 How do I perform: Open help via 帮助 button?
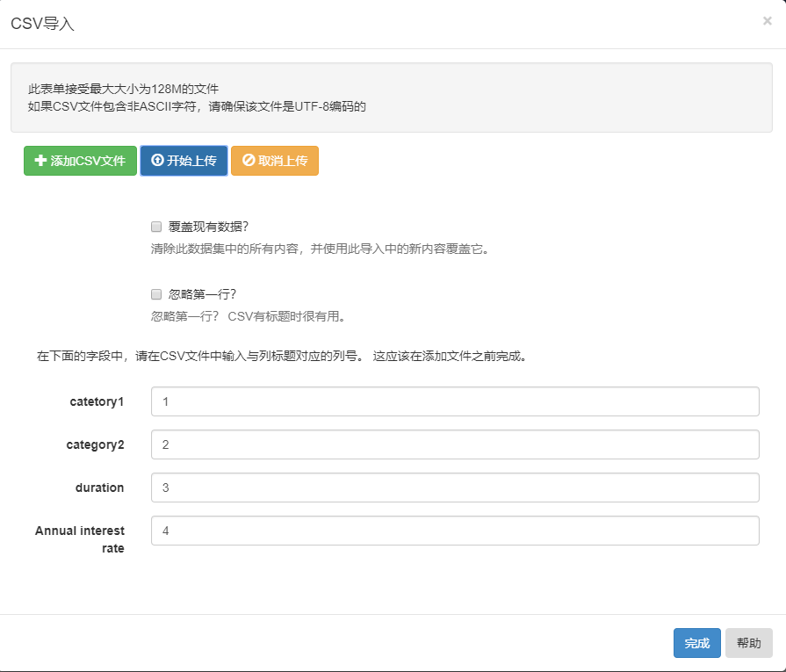[x=749, y=643]
